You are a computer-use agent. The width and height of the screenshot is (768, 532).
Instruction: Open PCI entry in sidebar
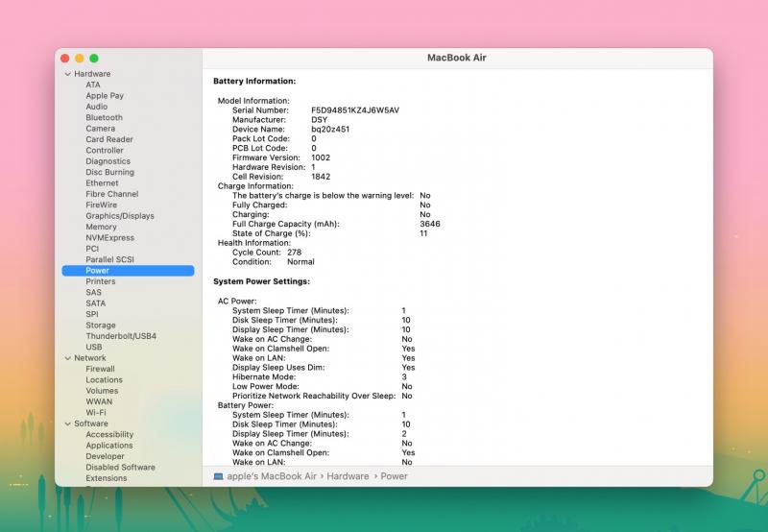(x=92, y=249)
